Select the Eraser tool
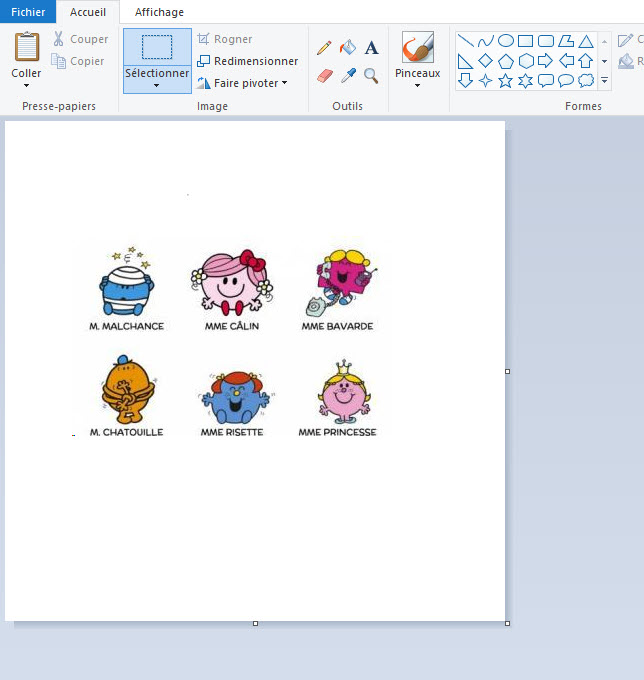Screen dimensions: 644x680 (324, 76)
